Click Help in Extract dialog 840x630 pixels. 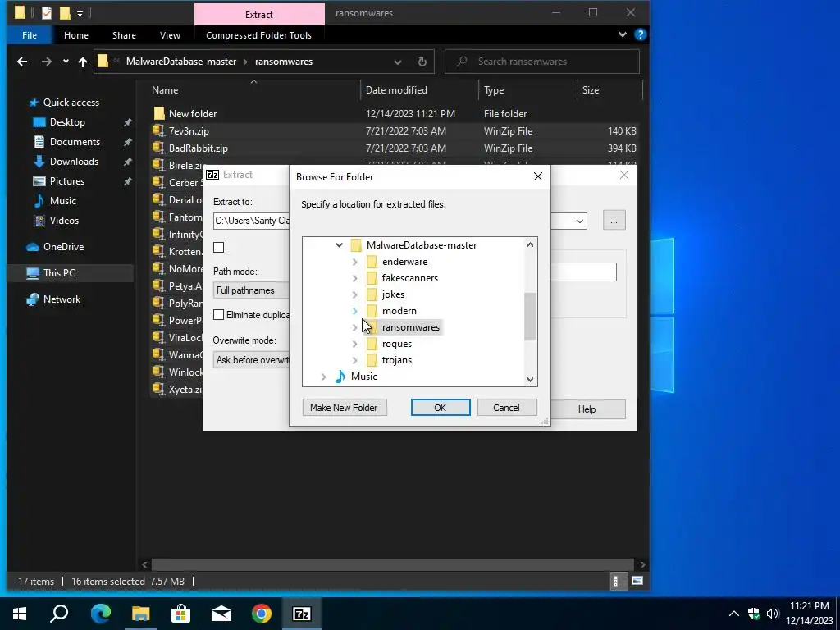(587, 409)
